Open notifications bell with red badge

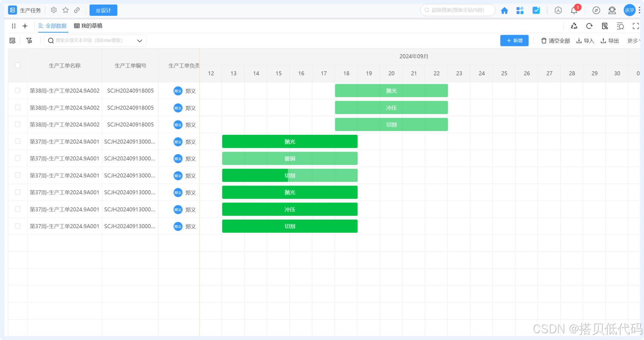pos(574,10)
